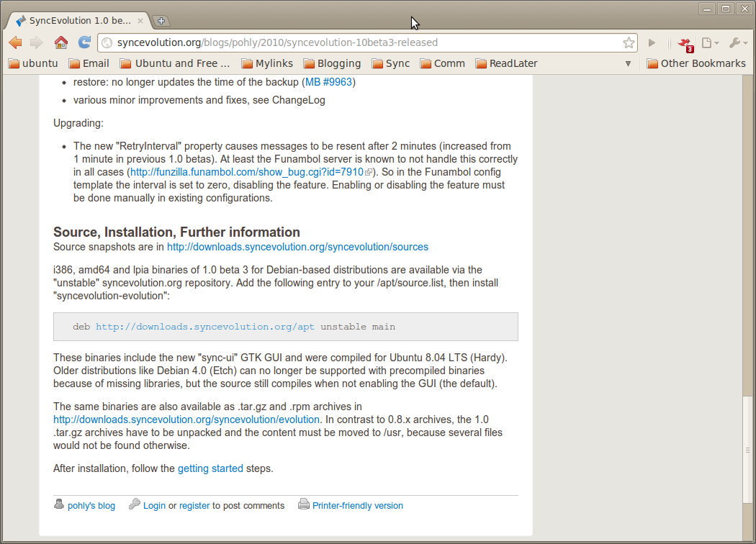Select the SyncEvolution 1.0 be... tab

click(x=79, y=21)
